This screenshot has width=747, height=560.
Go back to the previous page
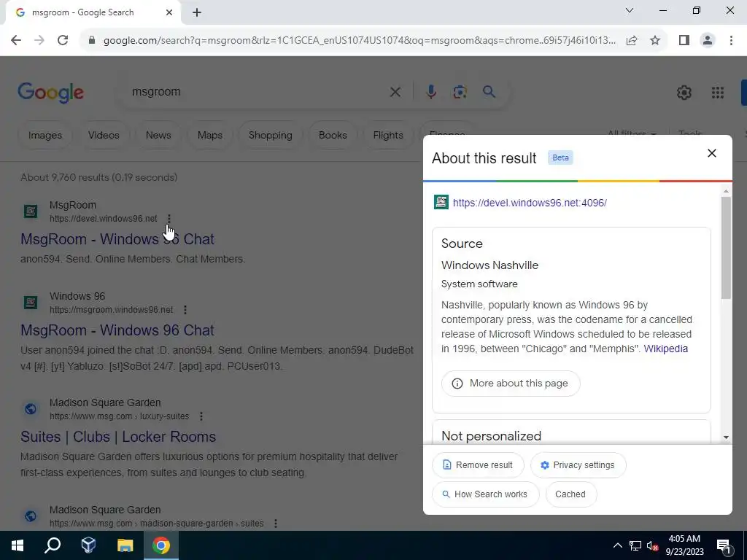(x=16, y=41)
